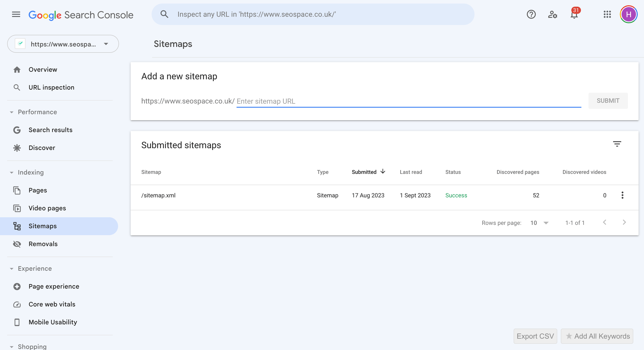The height and width of the screenshot is (350, 644).
Task: Click the Export CSV button
Action: click(535, 336)
